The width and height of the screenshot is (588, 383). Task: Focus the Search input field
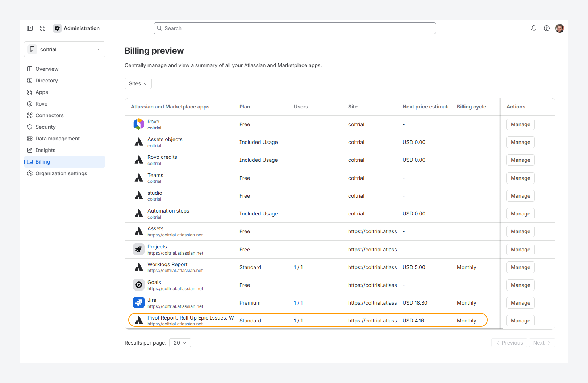pyautogui.click(x=295, y=28)
